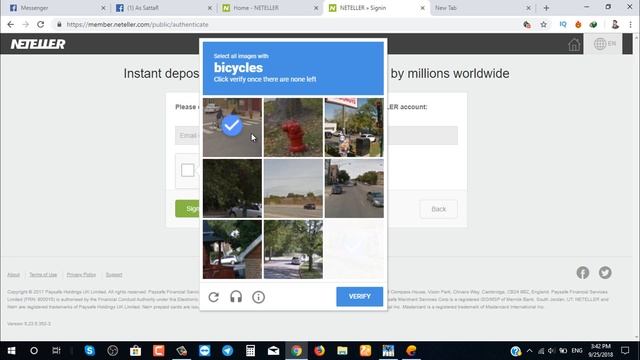This screenshot has width=640, height=360.
Task: Click the Back button on sign-in form
Action: [439, 209]
